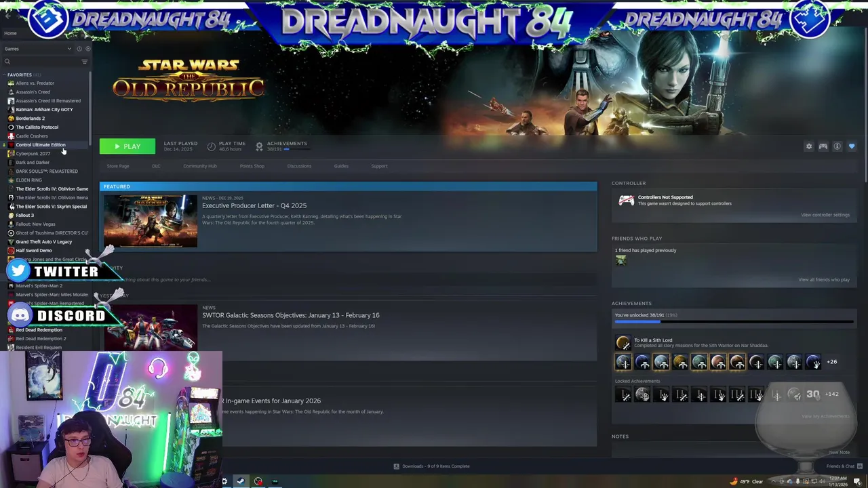Select Castle Crashers in library
The height and width of the screenshot is (488, 868).
click(32, 136)
